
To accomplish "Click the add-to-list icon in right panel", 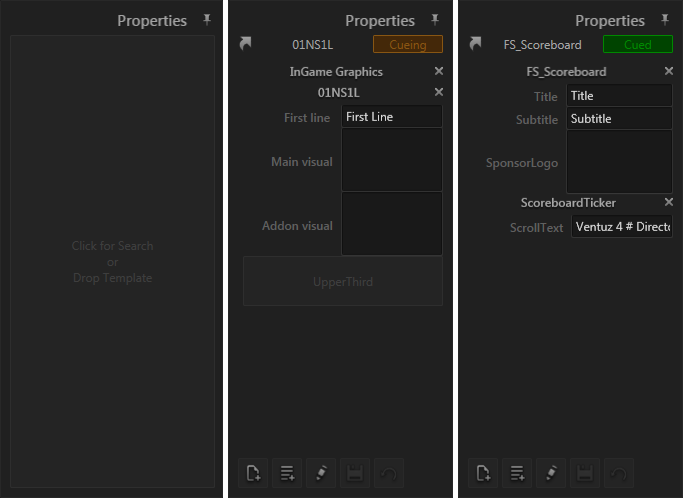I will (x=517, y=473).
